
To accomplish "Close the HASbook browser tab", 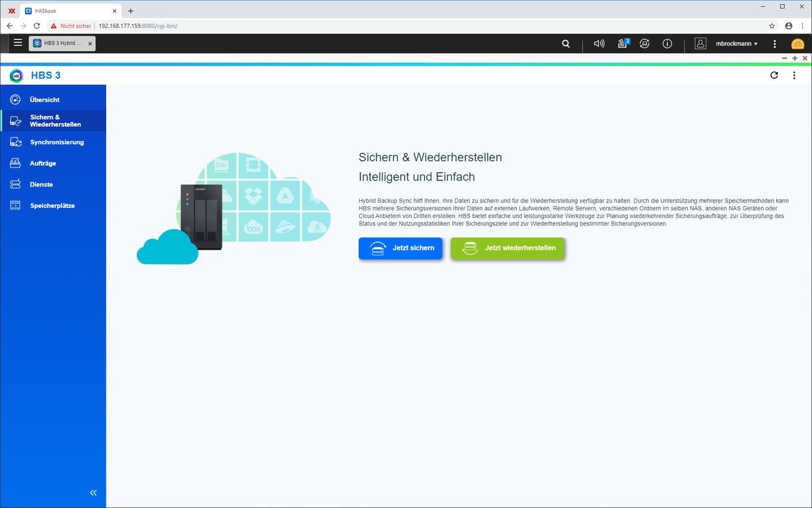I will pos(115,11).
